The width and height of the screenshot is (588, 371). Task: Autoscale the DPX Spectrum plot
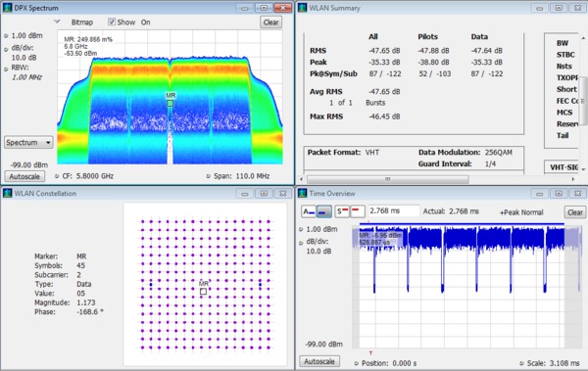pyautogui.click(x=24, y=176)
